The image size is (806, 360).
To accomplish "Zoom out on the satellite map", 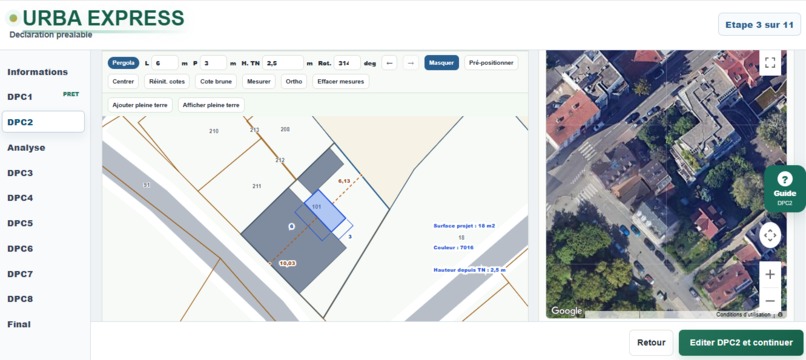I will tap(770, 300).
